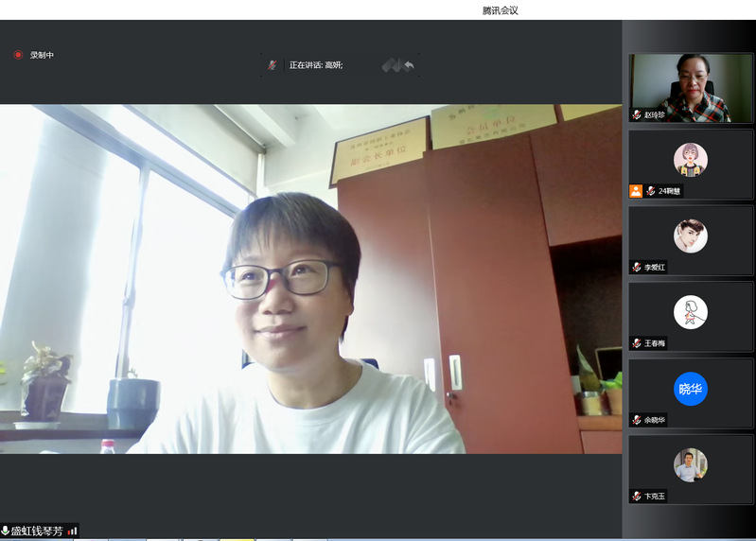Click the red recording indicator icon
This screenshot has height=541, width=756.
(x=17, y=55)
